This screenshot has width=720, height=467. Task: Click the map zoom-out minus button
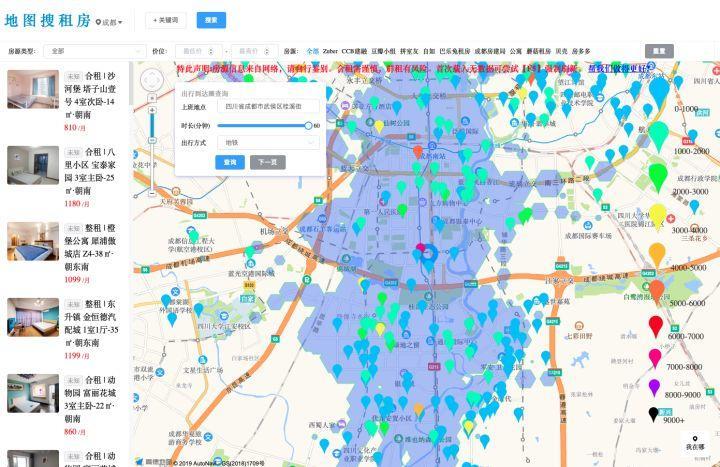pos(152,194)
